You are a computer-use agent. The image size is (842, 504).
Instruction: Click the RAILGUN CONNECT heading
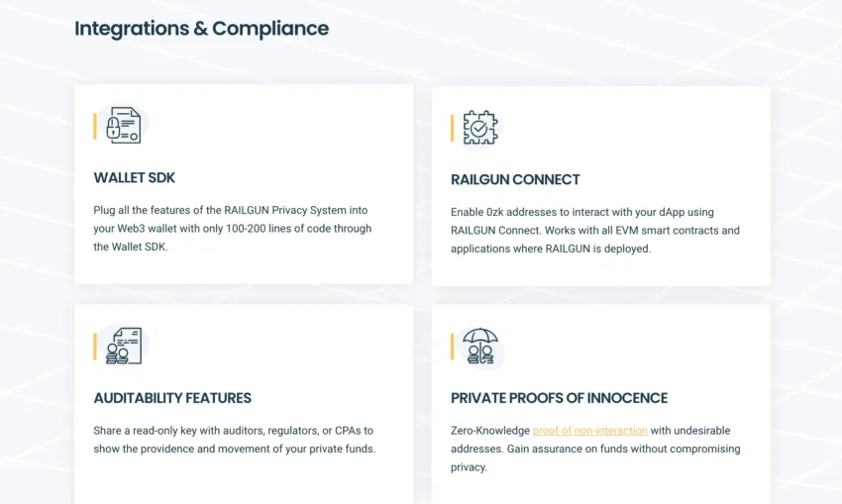pyautogui.click(x=515, y=180)
